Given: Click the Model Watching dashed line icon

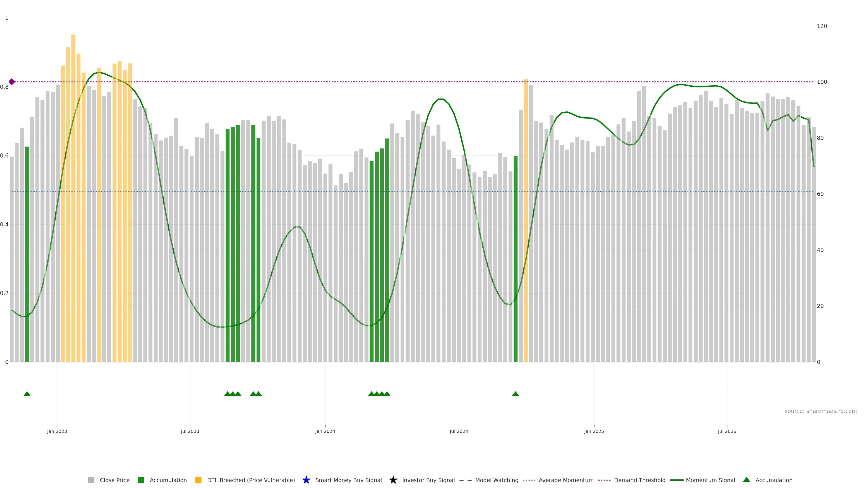Looking at the screenshot, I should click(465, 480).
